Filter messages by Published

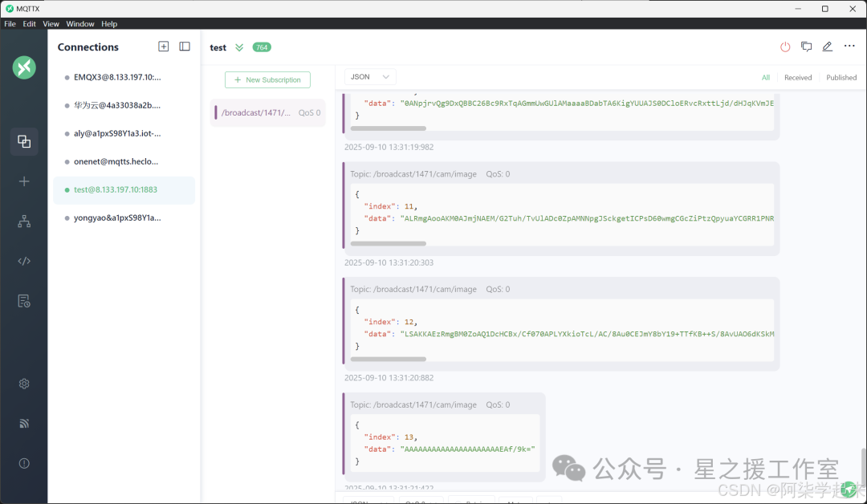841,78
